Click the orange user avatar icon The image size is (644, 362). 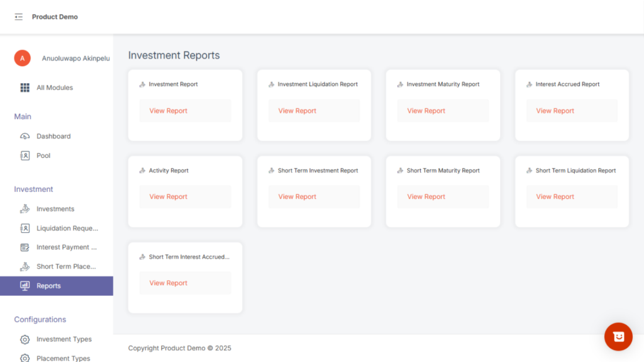click(22, 58)
